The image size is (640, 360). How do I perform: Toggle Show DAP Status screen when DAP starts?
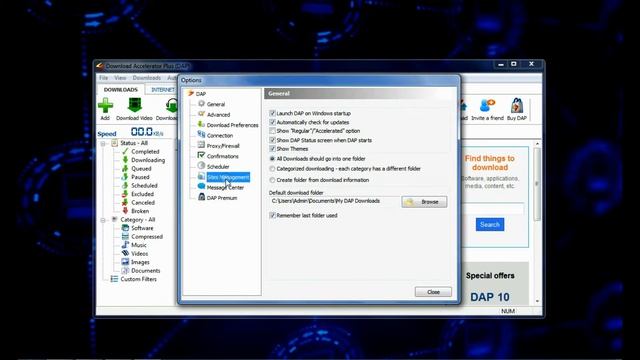click(x=272, y=140)
